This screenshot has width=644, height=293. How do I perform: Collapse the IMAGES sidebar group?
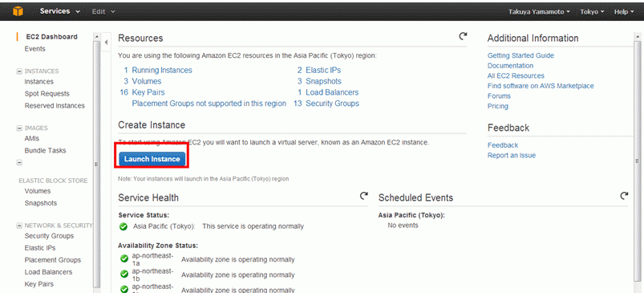[x=19, y=128]
